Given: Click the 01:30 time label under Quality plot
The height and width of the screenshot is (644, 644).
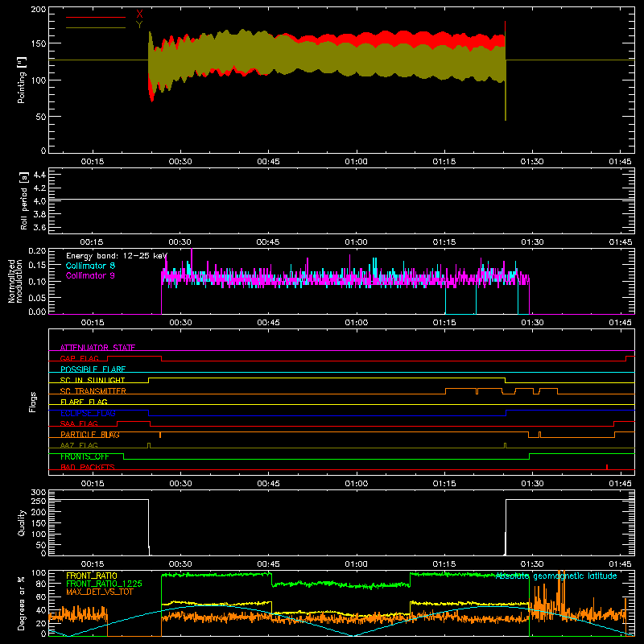Looking at the screenshot, I should (532, 564).
